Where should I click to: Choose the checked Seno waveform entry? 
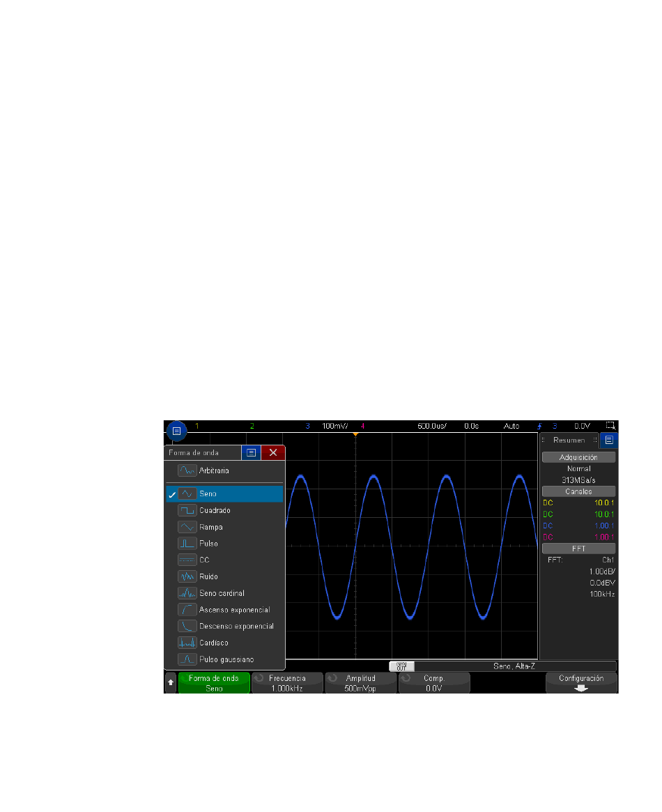tap(224, 494)
